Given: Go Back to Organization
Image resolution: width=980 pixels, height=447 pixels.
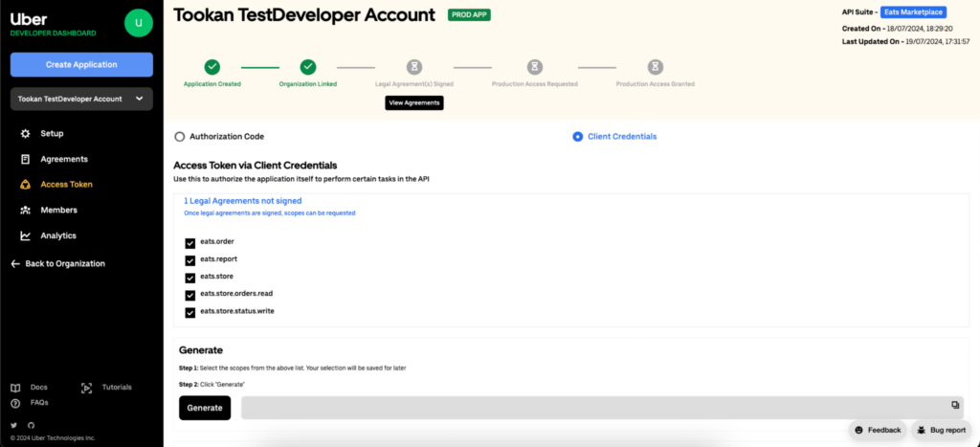Looking at the screenshot, I should pos(65,264).
